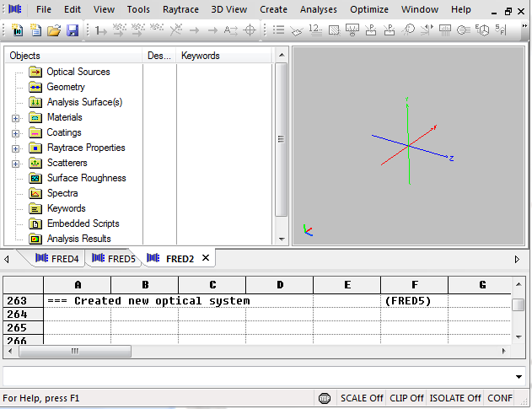Click the Analysis Surface(s) tree icon
Screen dimensions: 532x409
(x=35, y=102)
